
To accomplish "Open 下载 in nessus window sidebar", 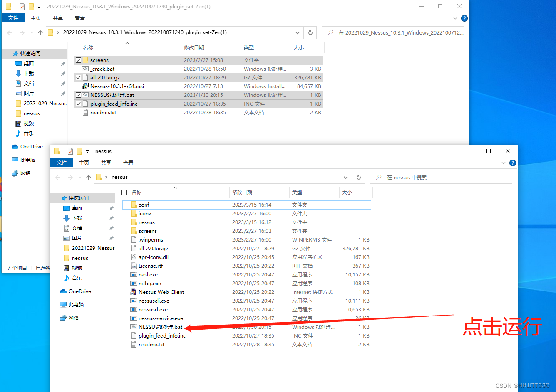I will pyautogui.click(x=77, y=218).
